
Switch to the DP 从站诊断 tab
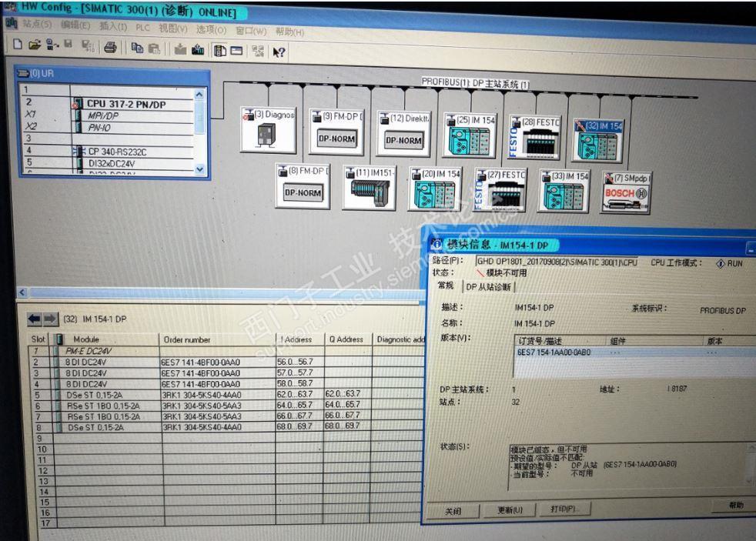click(x=488, y=287)
